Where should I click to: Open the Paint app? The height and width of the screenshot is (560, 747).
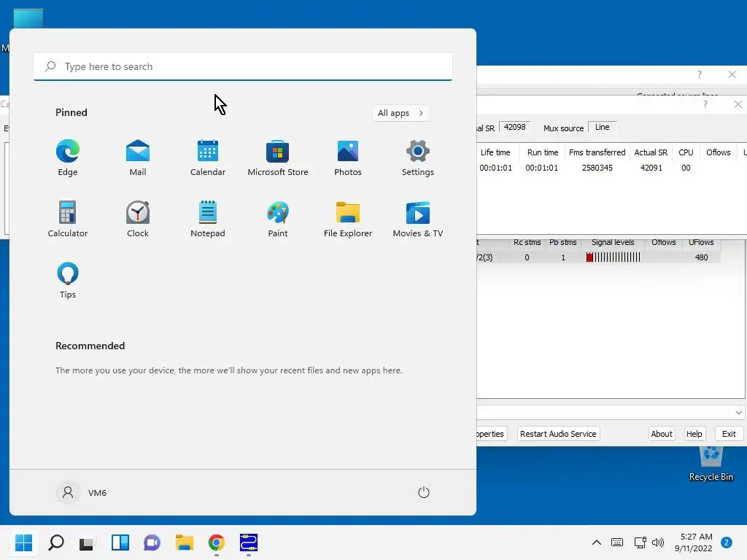[x=278, y=219]
